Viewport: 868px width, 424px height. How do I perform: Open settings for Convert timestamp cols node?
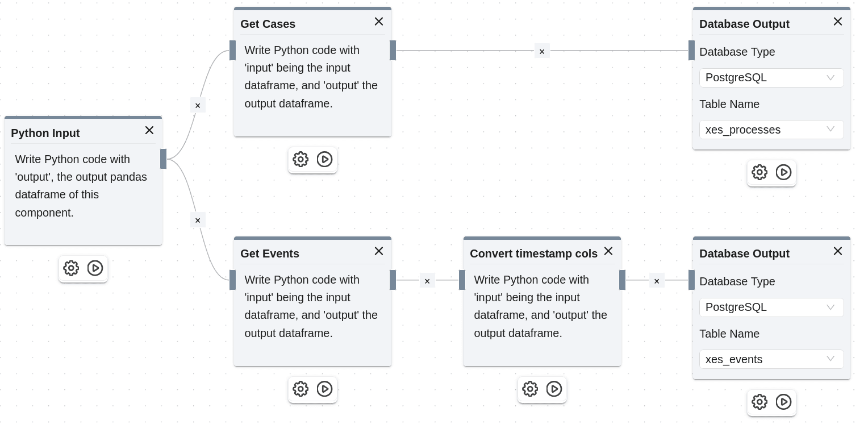(x=530, y=389)
